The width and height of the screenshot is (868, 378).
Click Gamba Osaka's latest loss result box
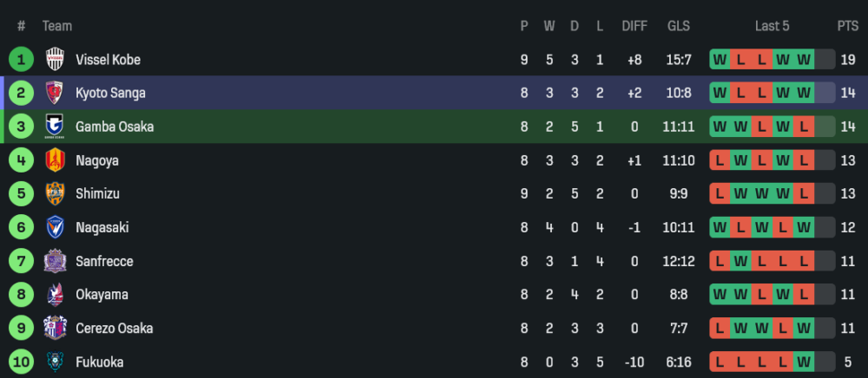(804, 127)
